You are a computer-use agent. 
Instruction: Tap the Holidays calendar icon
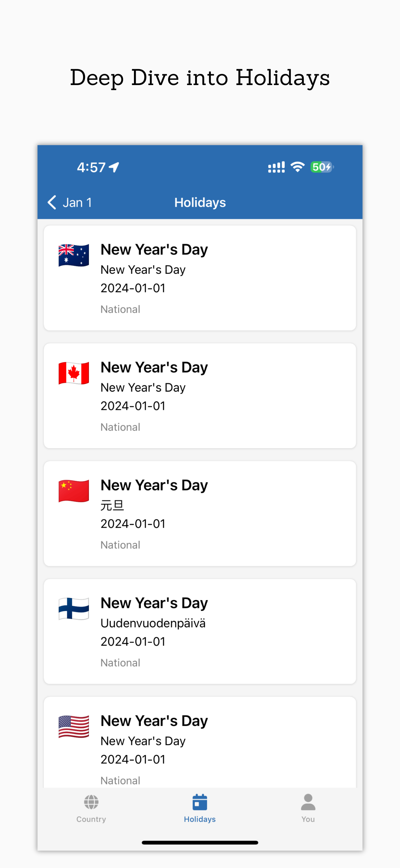(x=200, y=802)
